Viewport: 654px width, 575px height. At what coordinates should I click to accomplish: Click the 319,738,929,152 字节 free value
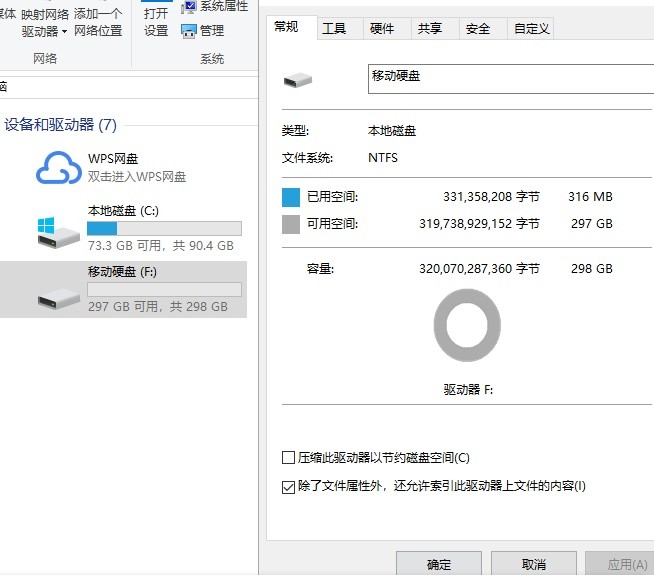pyautogui.click(x=479, y=224)
